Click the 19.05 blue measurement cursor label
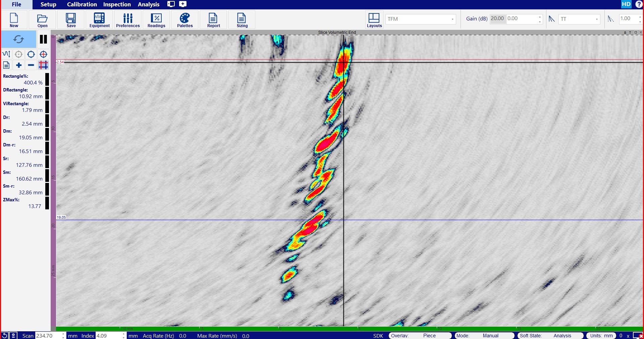Image resolution: width=644 pixels, height=339 pixels. 61,217
